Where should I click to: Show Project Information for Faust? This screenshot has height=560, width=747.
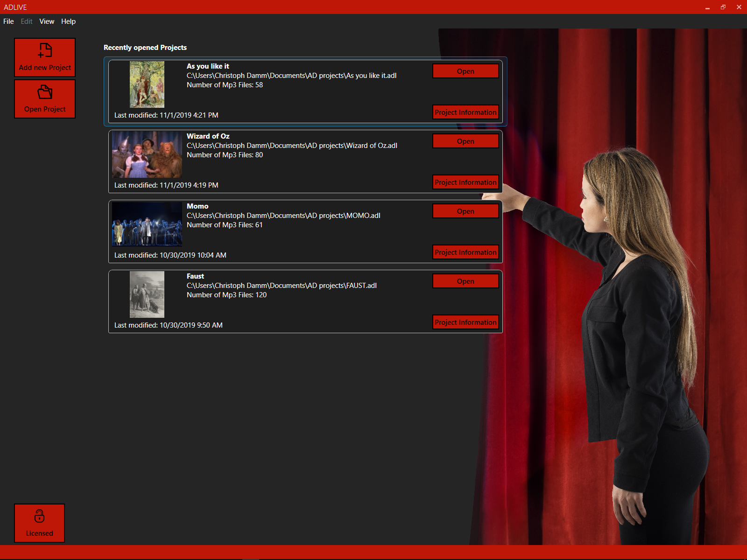click(x=465, y=322)
